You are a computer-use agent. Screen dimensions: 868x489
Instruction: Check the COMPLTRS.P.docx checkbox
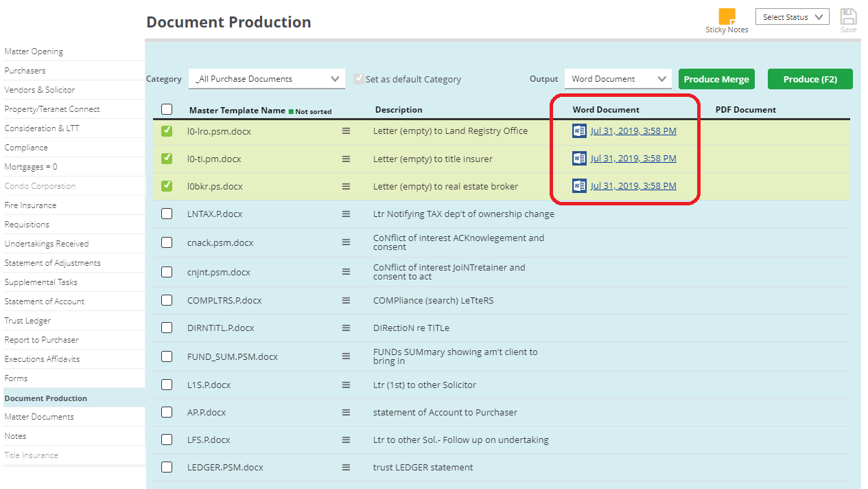click(x=167, y=300)
